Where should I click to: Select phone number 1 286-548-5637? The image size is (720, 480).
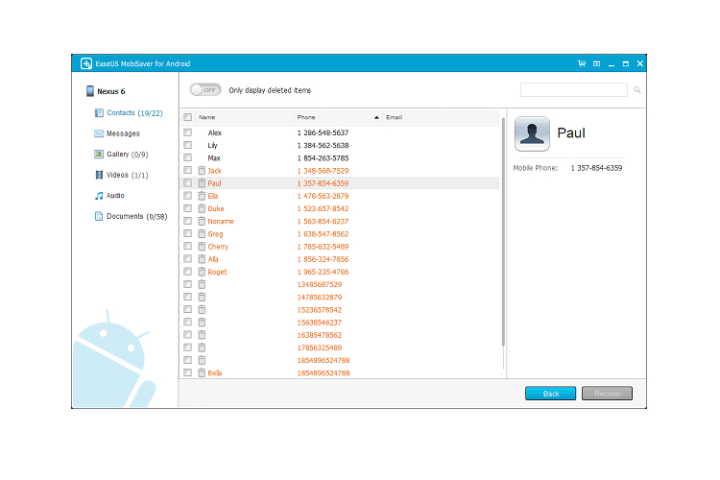[323, 133]
